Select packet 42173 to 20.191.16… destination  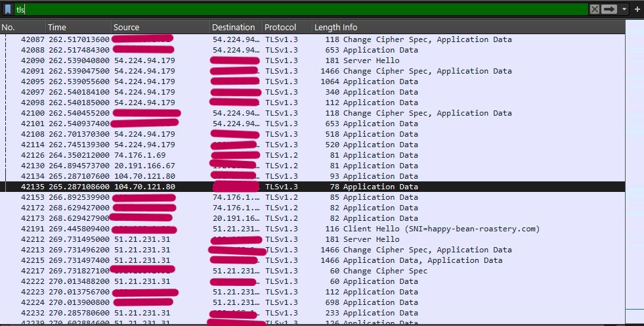pos(312,218)
